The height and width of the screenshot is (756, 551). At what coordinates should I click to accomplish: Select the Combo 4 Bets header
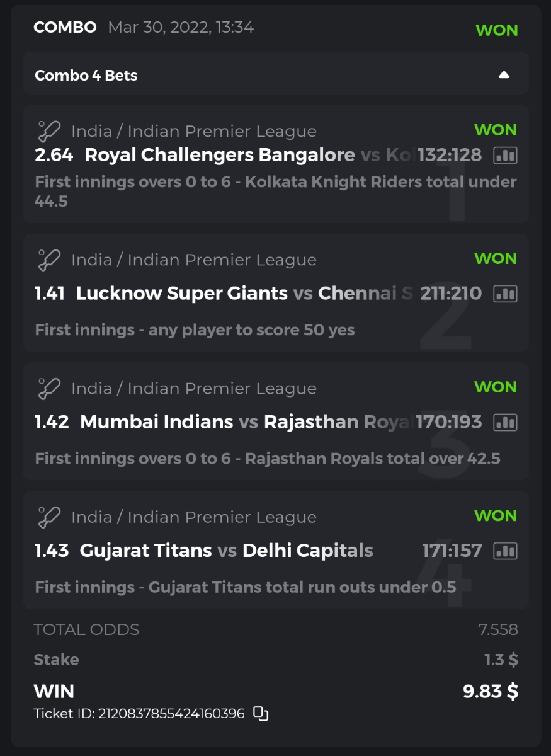coord(86,76)
